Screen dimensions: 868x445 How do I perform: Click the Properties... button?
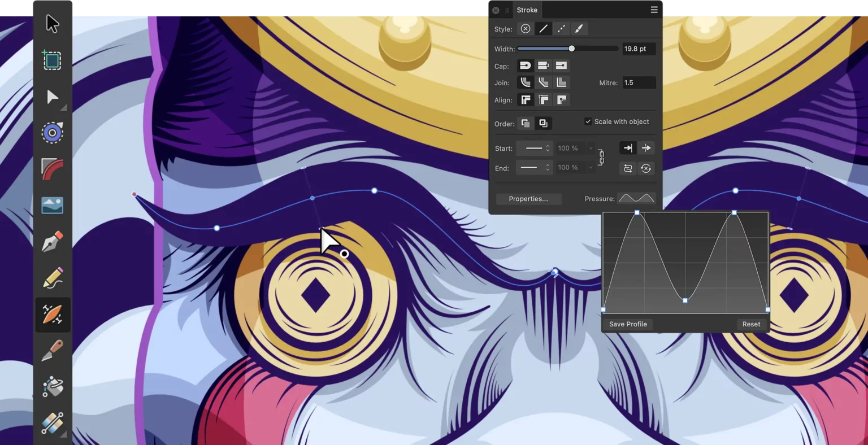[x=528, y=199]
